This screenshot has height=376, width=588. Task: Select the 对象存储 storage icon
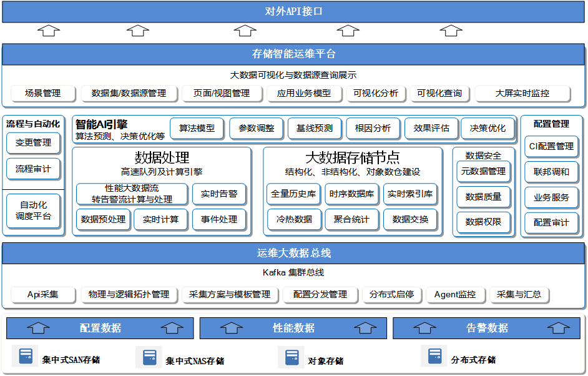pos(292,357)
